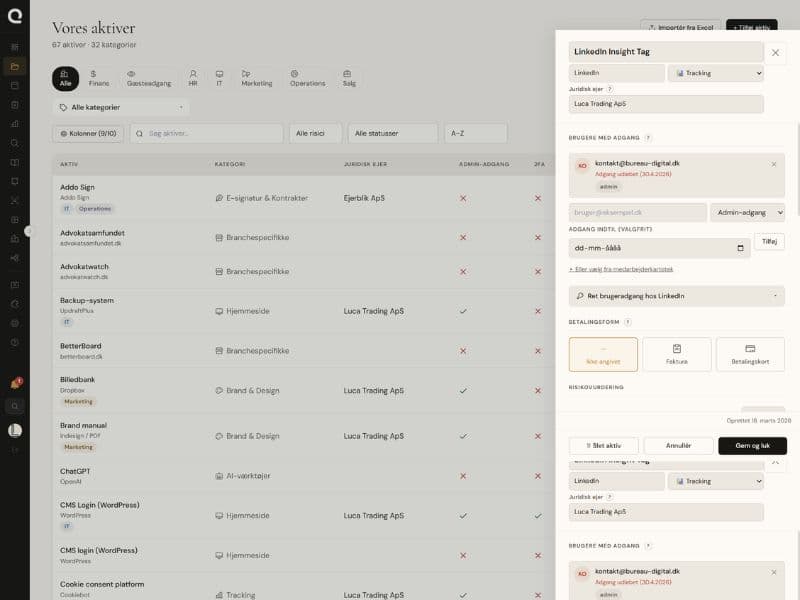Click the dd-mm-åååå date field

pos(659,248)
